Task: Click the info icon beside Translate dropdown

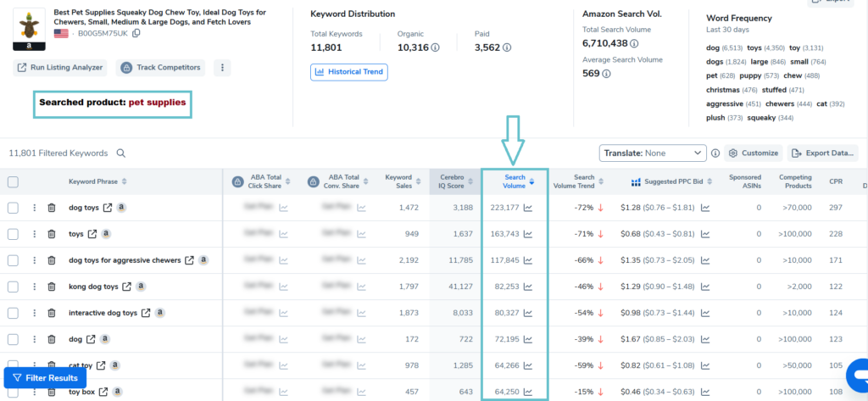Action: point(715,153)
